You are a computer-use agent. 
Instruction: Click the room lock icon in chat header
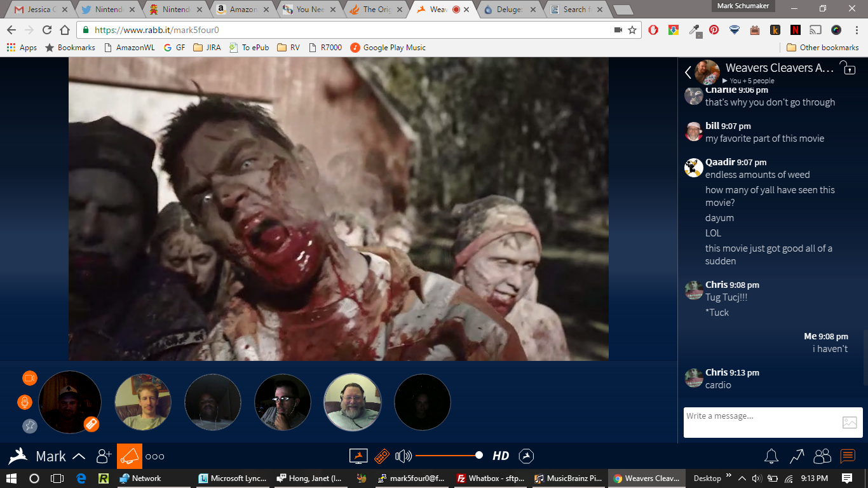[x=848, y=68]
